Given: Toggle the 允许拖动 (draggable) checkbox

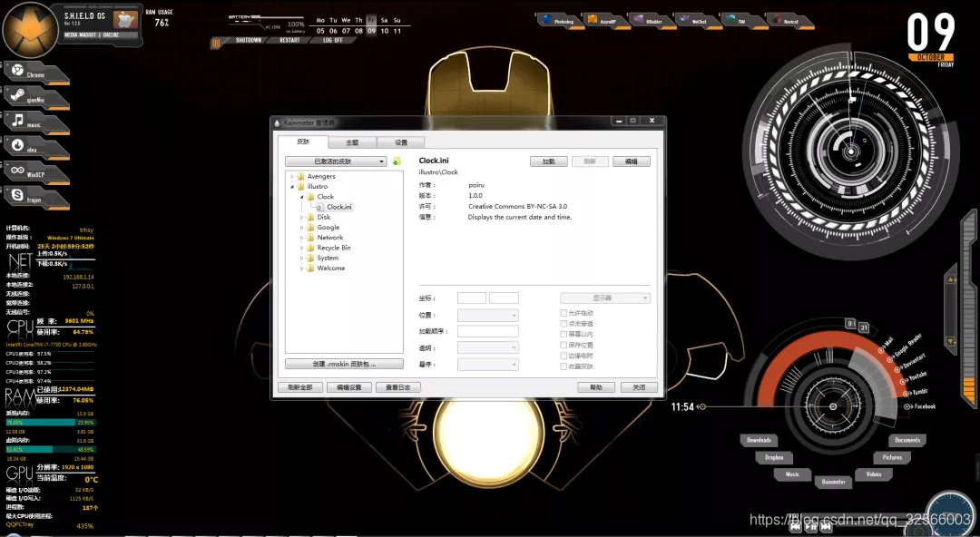Looking at the screenshot, I should click(563, 313).
